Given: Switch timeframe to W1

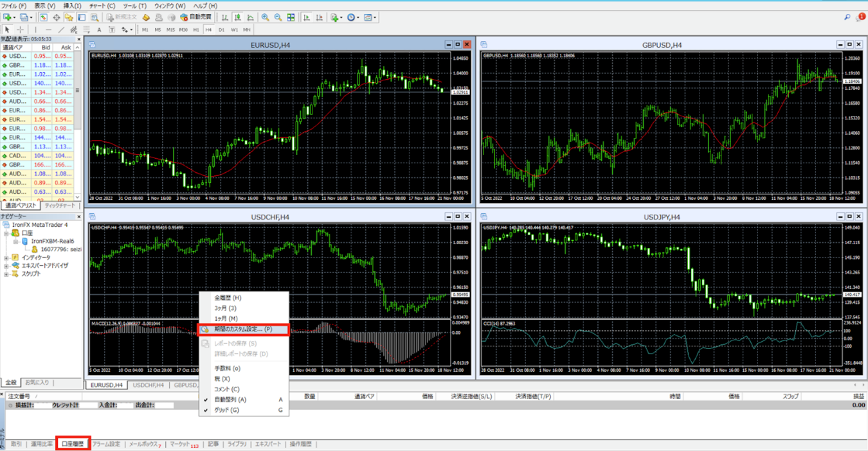Looking at the screenshot, I should (x=234, y=30).
